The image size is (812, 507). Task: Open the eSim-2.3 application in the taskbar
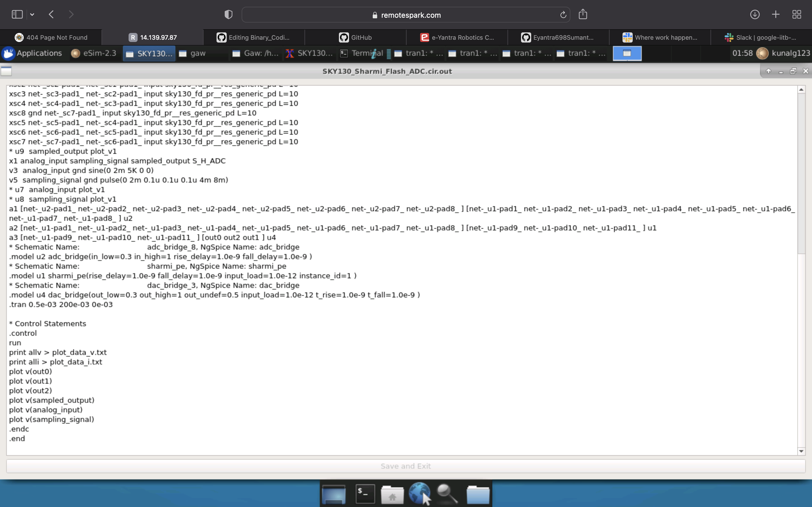point(94,53)
